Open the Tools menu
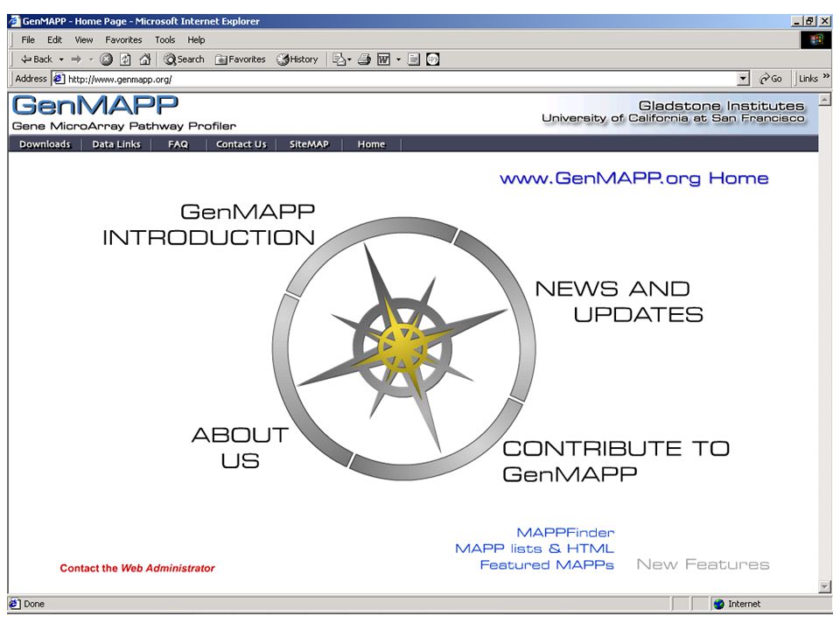The height and width of the screenshot is (630, 840). [165, 40]
